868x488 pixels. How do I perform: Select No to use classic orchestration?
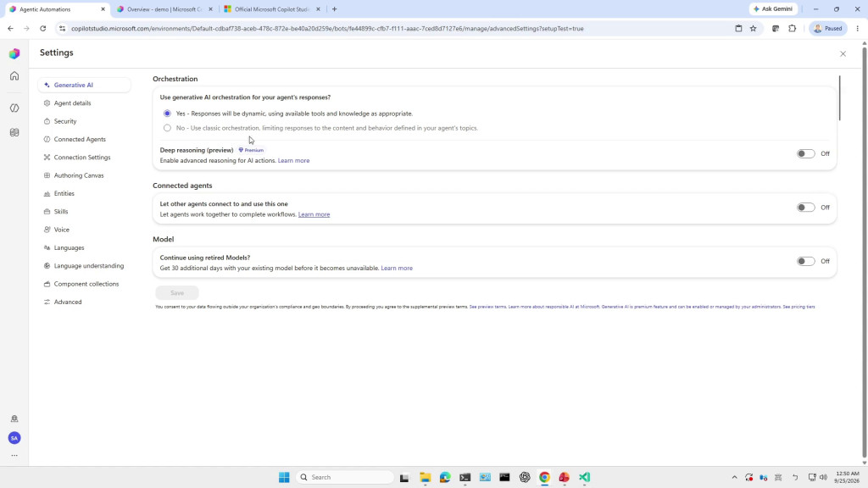(x=167, y=128)
